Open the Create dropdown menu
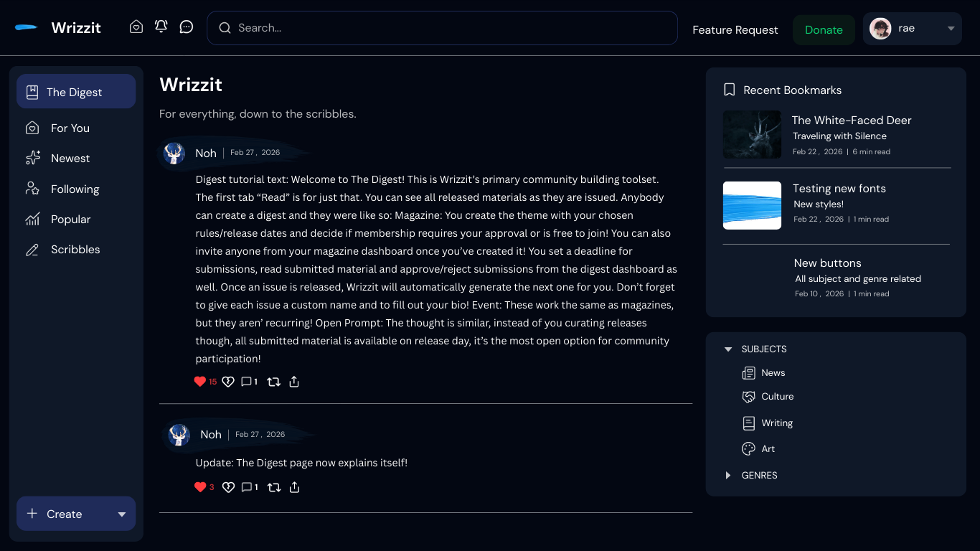This screenshot has height=551, width=980. 121,514
